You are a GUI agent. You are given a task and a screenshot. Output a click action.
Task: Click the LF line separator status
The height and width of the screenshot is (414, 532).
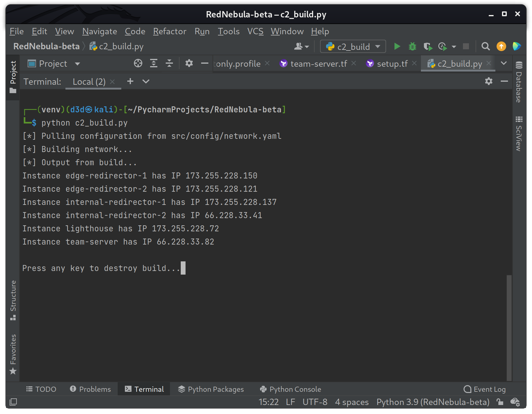290,402
